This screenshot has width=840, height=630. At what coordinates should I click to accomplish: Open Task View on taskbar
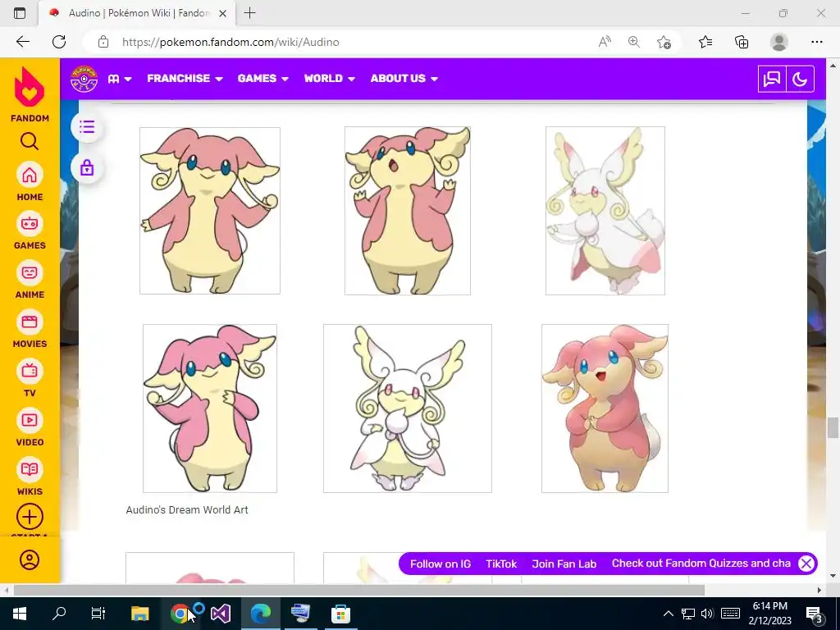tap(98, 614)
